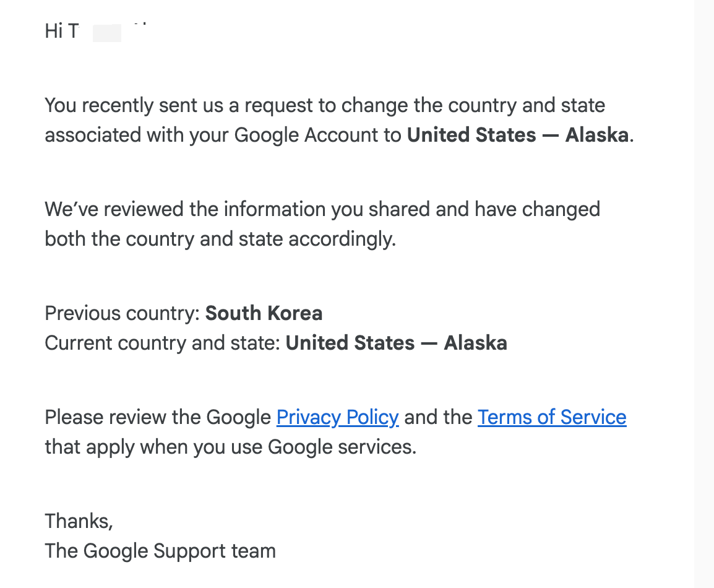
Task: Click the Previous country label
Action: tap(123, 313)
